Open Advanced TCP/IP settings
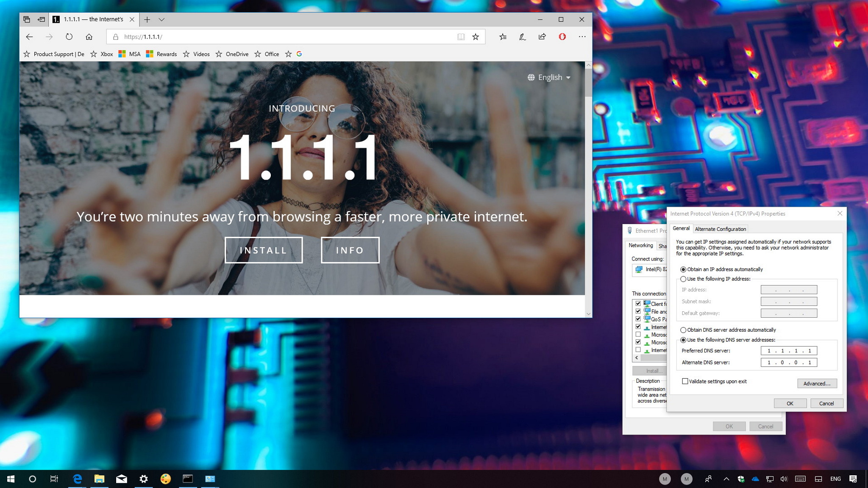The width and height of the screenshot is (868, 488). click(x=817, y=384)
